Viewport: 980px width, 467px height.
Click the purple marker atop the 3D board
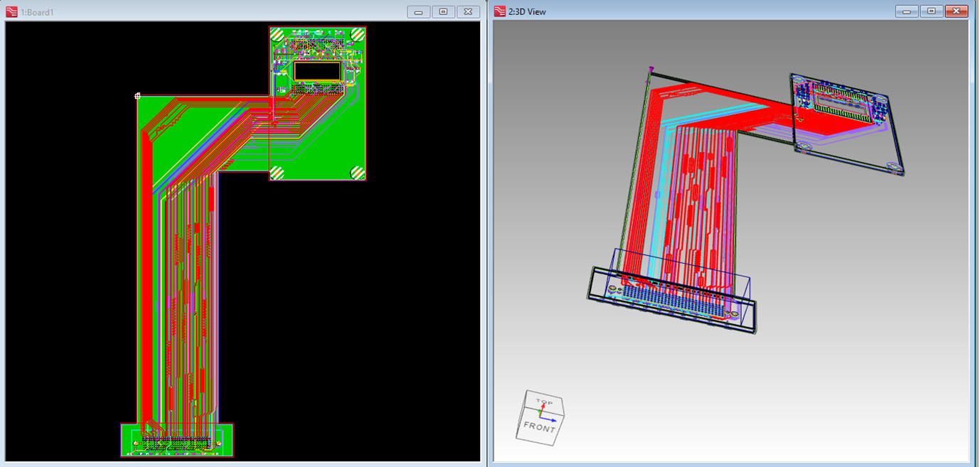pyautogui.click(x=651, y=70)
